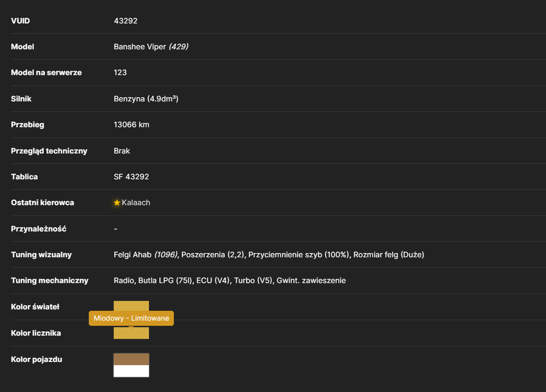Click the Kolor licznika yellow swatch

[131, 333]
